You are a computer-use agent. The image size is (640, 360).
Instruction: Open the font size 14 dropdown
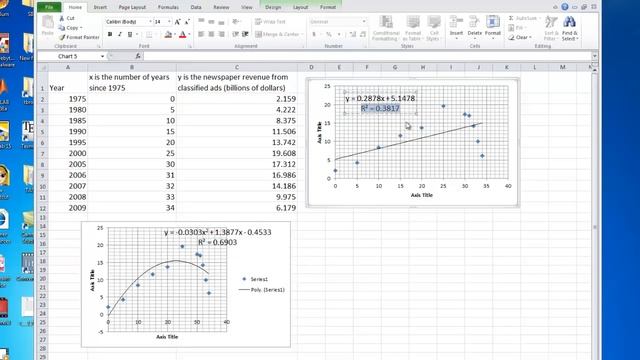tap(169, 22)
